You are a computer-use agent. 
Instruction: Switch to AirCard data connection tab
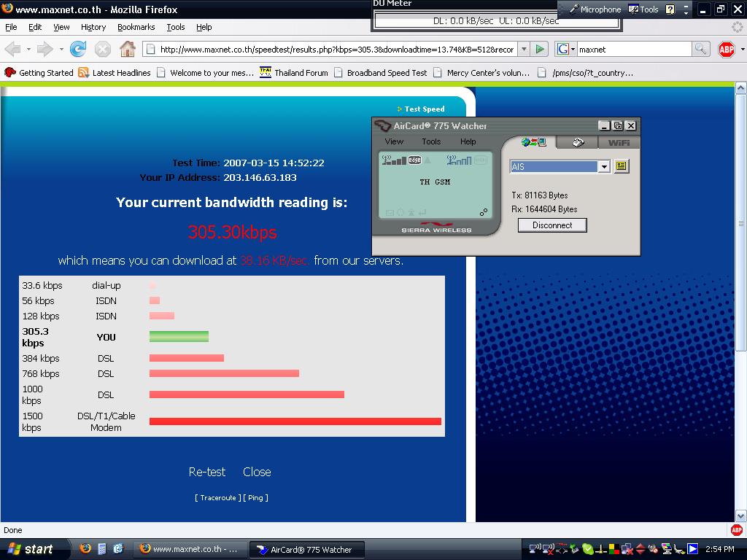click(x=533, y=142)
